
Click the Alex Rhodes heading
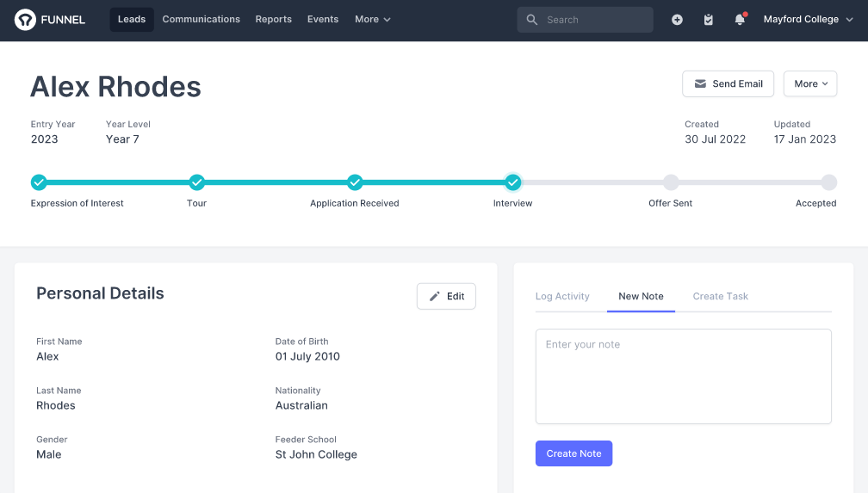115,87
